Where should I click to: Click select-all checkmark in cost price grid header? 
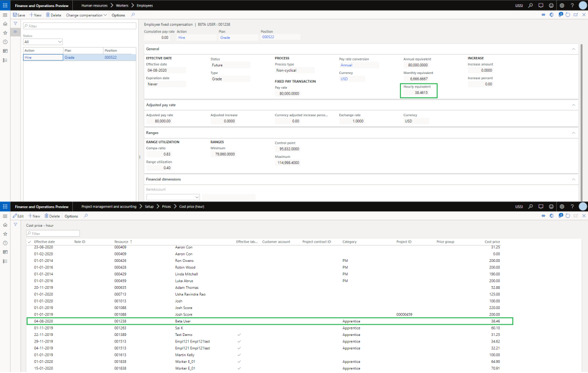click(29, 241)
